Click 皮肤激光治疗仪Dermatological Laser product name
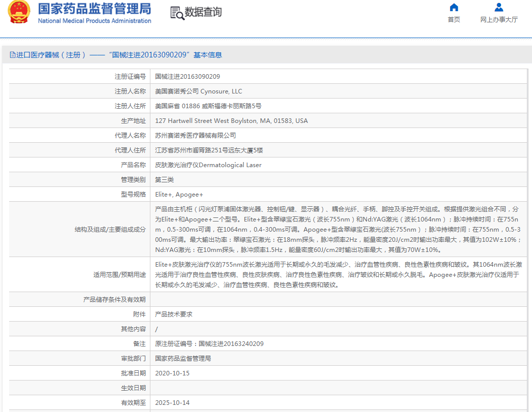 208,165
